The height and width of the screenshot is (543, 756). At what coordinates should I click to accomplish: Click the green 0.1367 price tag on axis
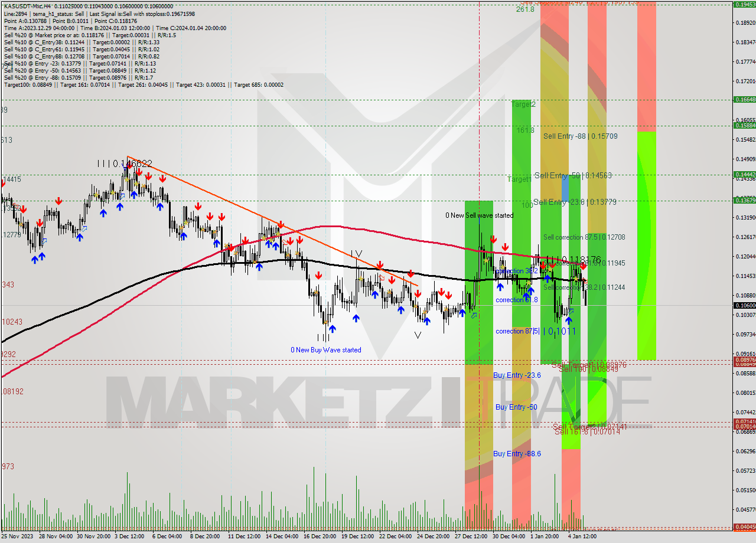point(744,200)
